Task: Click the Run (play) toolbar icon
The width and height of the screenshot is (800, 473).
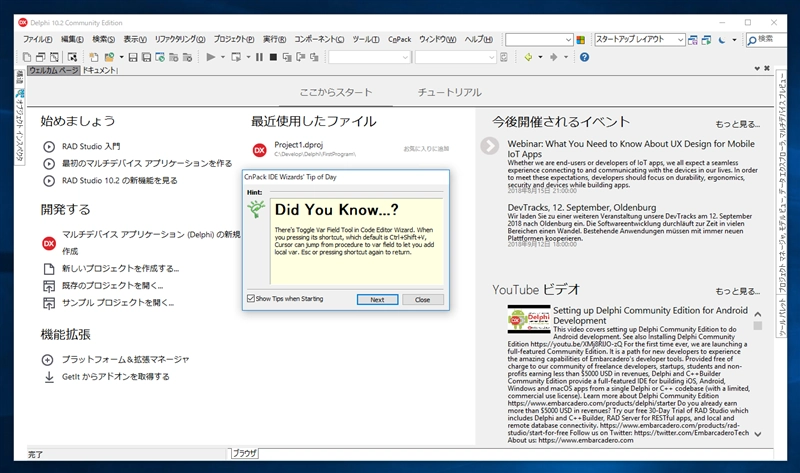Action: [x=210, y=57]
